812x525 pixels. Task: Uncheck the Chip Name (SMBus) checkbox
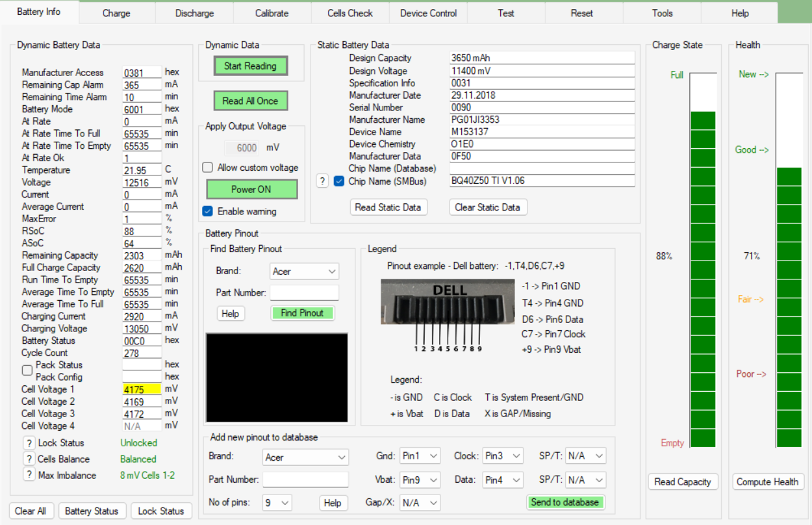[338, 181]
